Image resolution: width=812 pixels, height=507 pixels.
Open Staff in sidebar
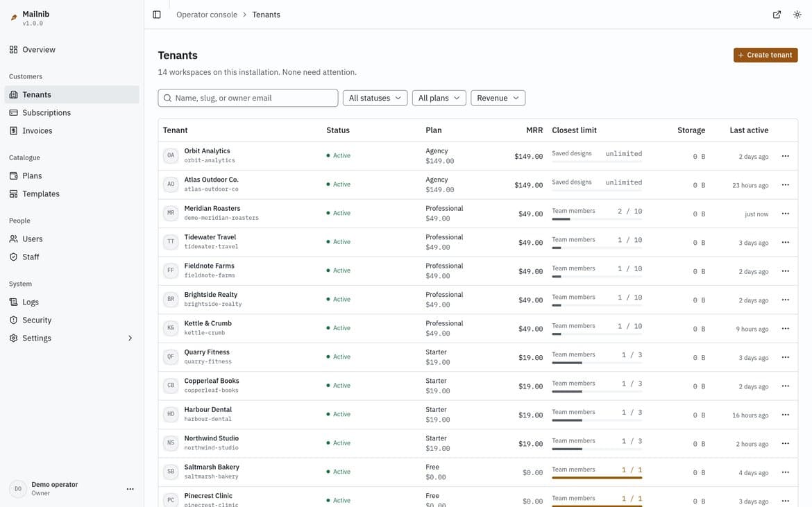point(71,257)
